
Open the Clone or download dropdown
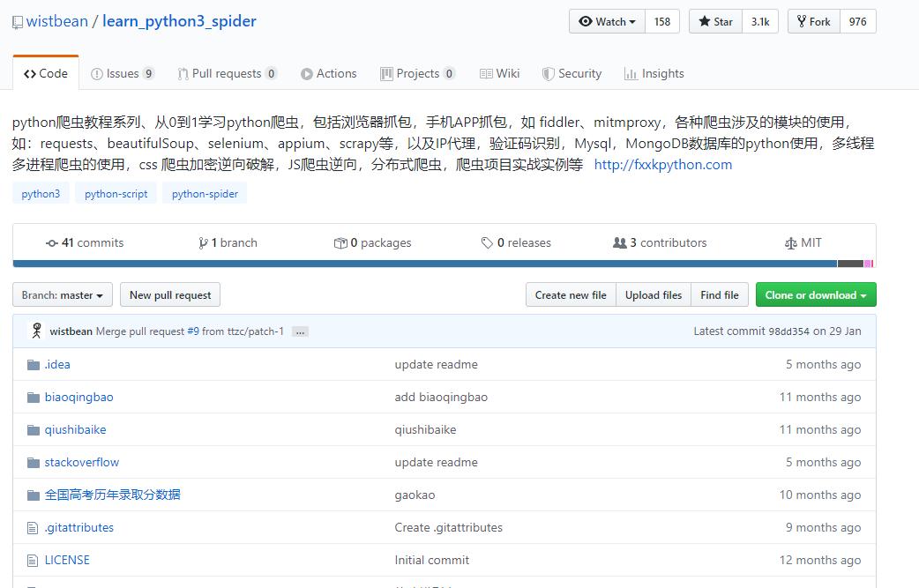tap(815, 294)
